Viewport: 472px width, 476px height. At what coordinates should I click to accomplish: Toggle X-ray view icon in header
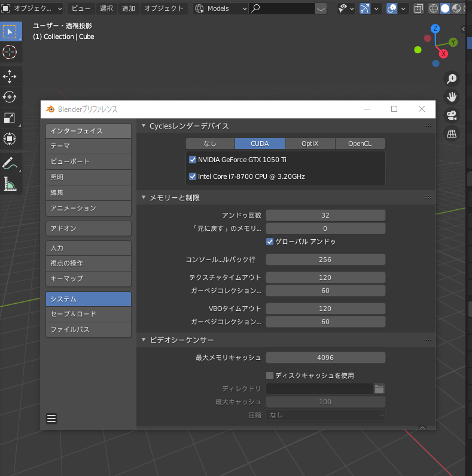tap(419, 8)
